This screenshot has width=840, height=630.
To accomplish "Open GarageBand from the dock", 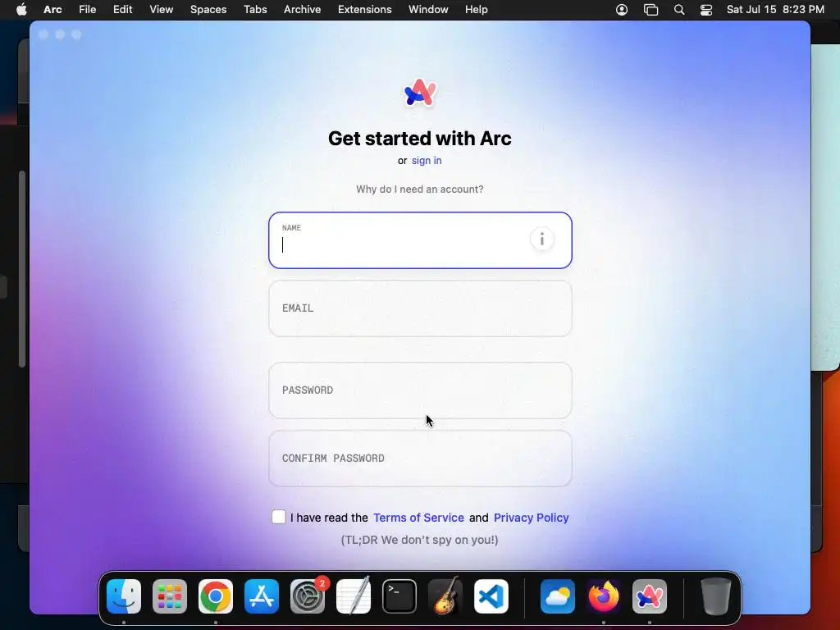I will click(445, 596).
